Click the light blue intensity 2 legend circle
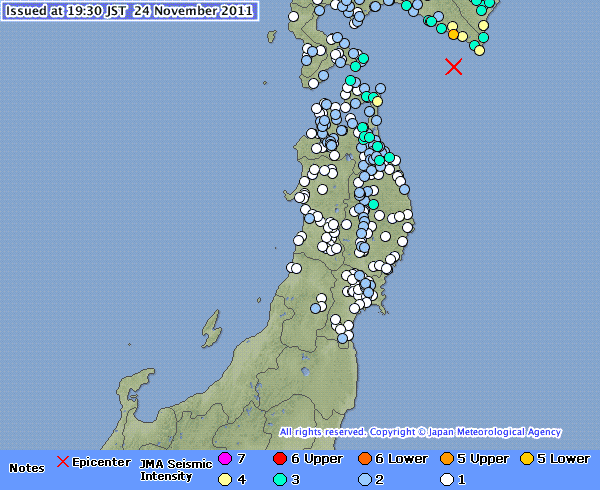This screenshot has width=600, height=490. pyautogui.click(x=365, y=479)
